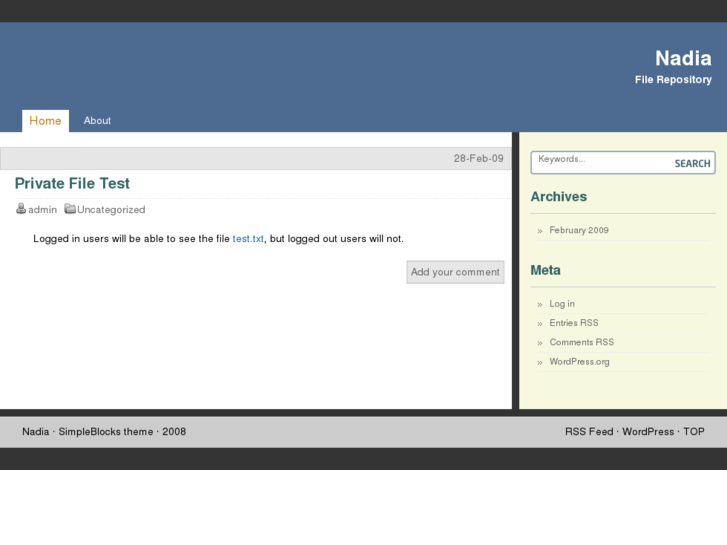
Task: Click the 28-Feb-09 post date
Action: click(x=478, y=159)
